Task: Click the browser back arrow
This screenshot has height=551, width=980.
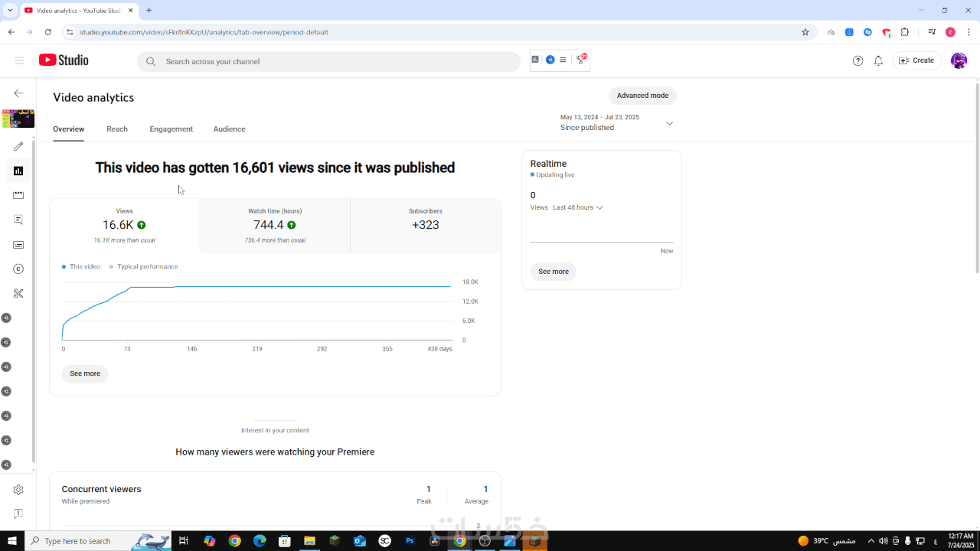Action: tap(11, 32)
